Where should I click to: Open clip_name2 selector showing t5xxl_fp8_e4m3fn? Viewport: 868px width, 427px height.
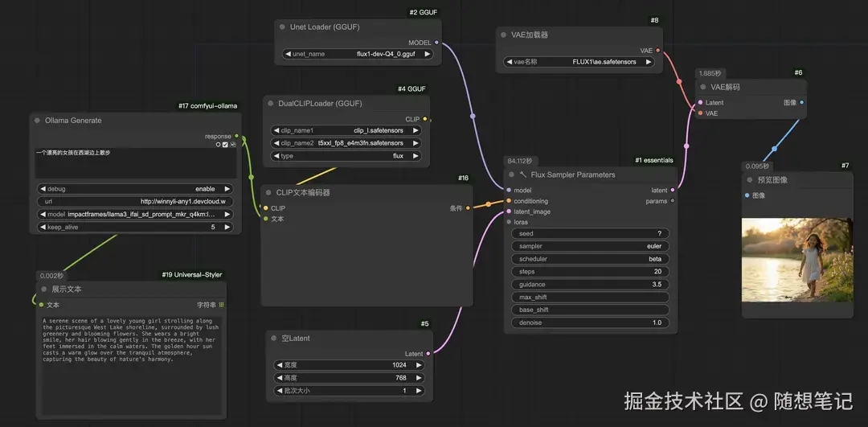tap(346, 143)
